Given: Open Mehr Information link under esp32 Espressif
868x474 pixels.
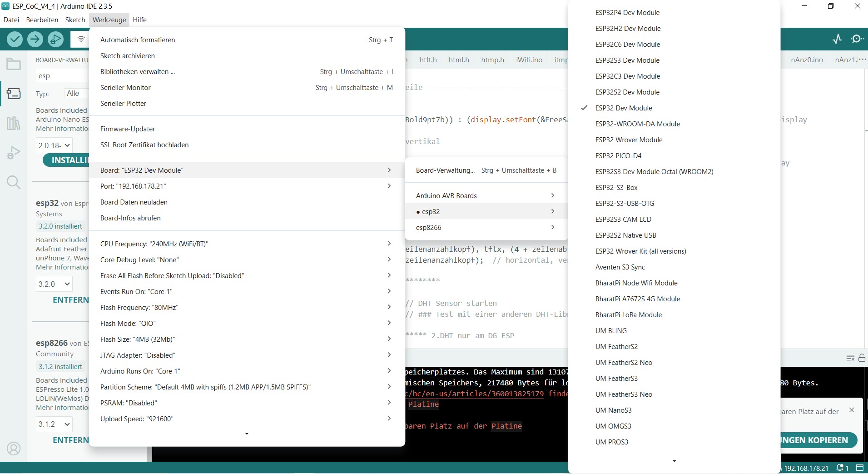Looking at the screenshot, I should pos(63,267).
